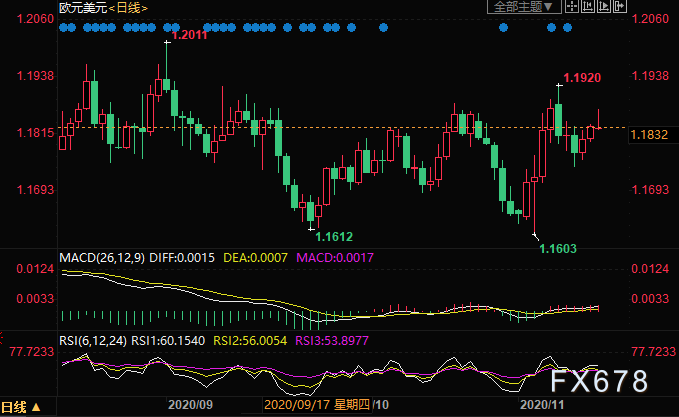Click the left axis 1.1693 price label

point(35,190)
